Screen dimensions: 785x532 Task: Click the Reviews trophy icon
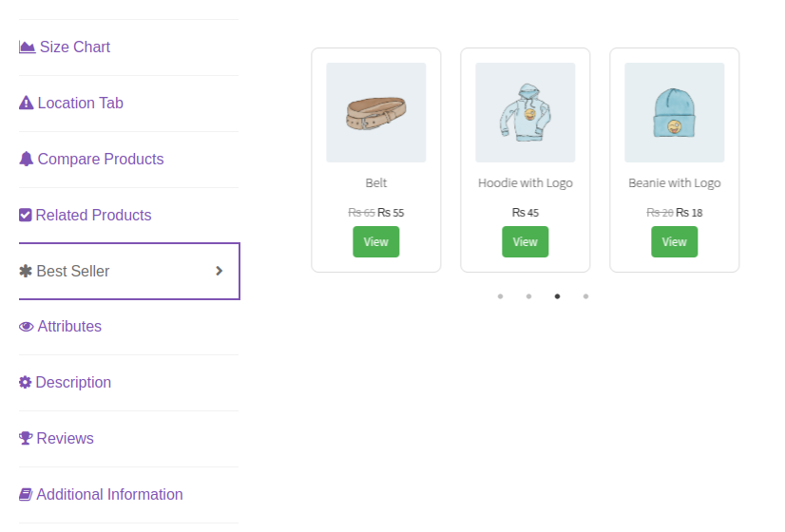click(x=26, y=439)
